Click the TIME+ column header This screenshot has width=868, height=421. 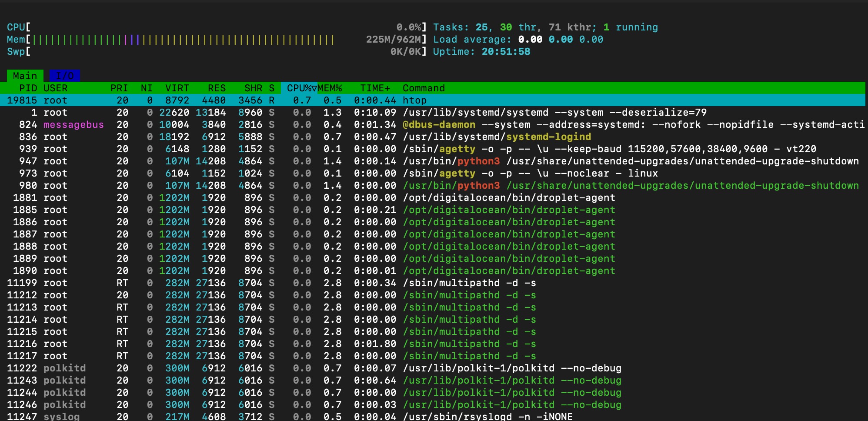[x=375, y=88]
